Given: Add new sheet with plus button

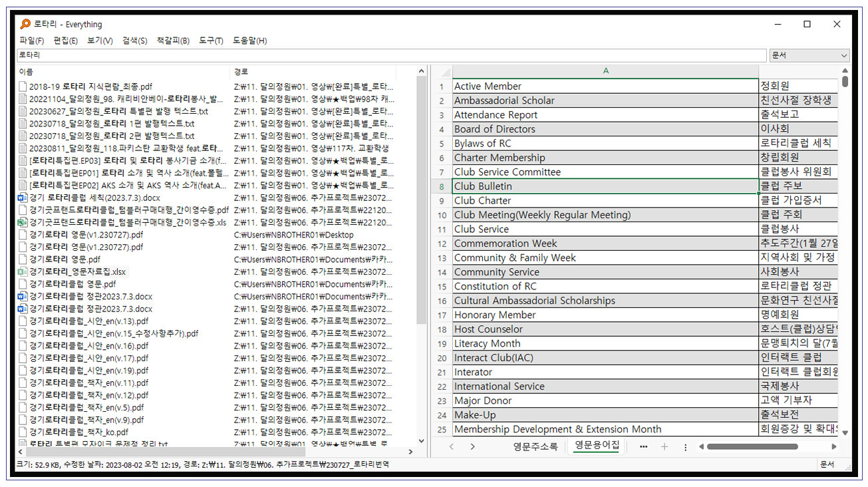Looking at the screenshot, I should (x=664, y=446).
